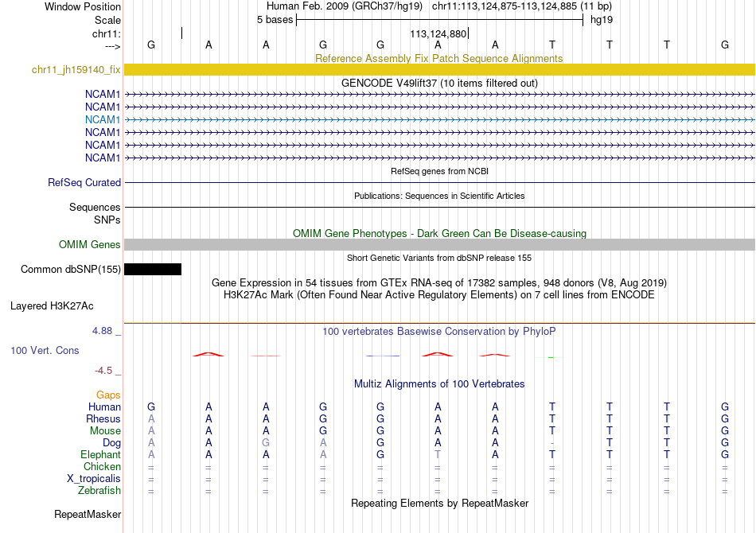Select the Mouse alignment row label

(105, 431)
